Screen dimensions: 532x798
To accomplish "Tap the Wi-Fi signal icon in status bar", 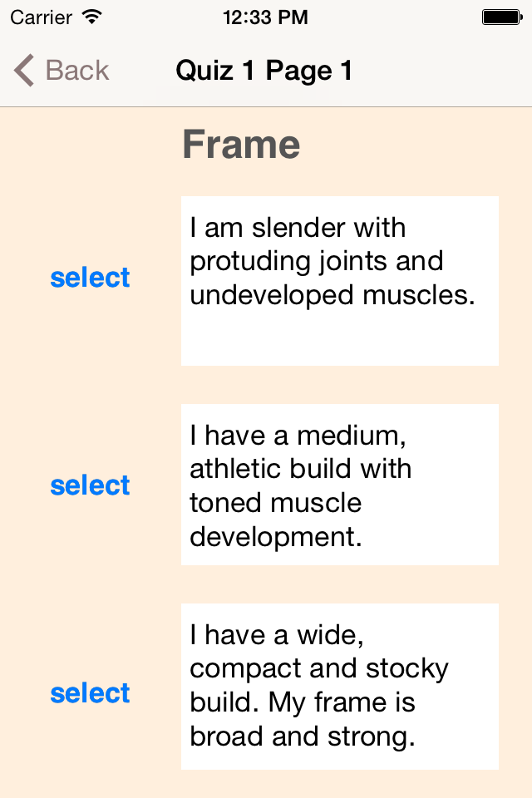I will [x=93, y=17].
